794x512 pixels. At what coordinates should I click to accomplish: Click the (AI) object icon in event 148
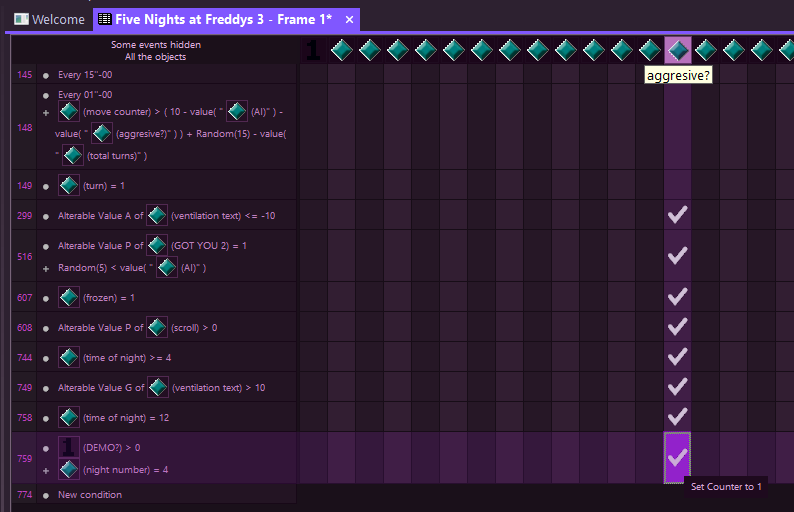click(x=236, y=111)
